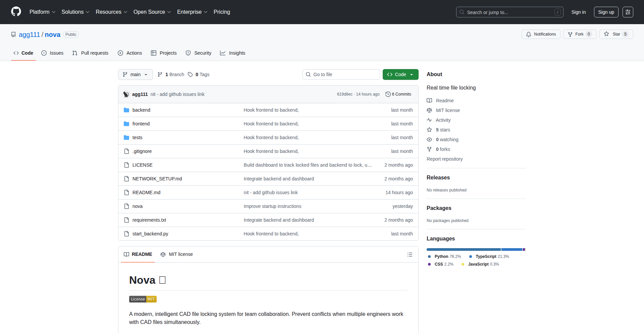This screenshot has width=644, height=333.
Task: Expand the Platform navigation menu
Action: point(42,12)
